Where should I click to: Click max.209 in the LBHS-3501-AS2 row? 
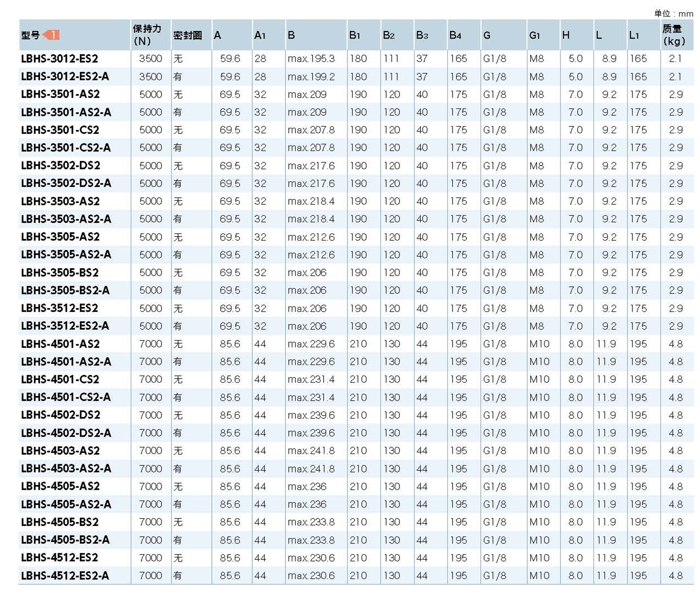click(307, 94)
